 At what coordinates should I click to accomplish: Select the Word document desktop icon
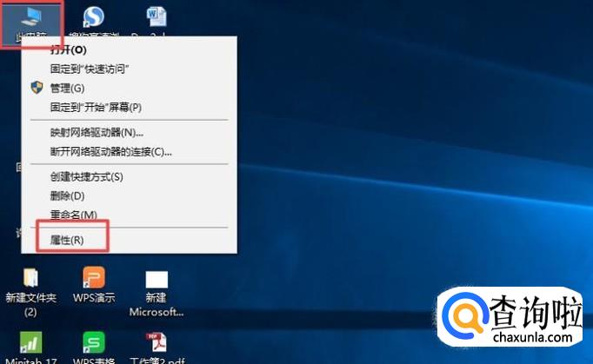coord(157,17)
